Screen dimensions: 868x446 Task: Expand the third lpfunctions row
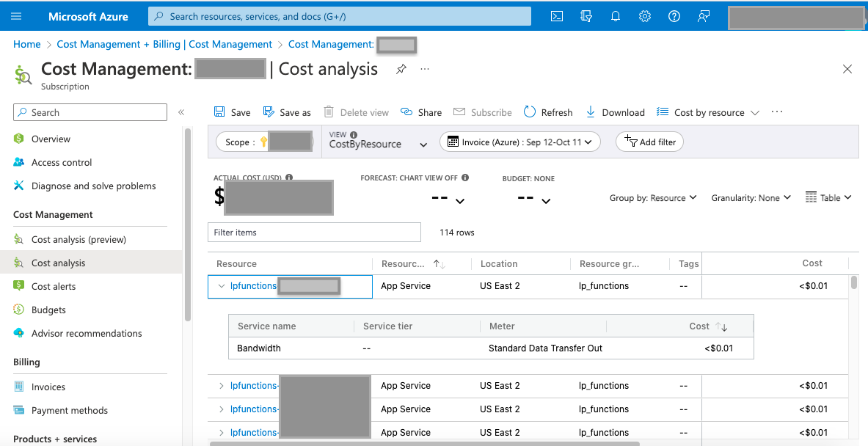pyautogui.click(x=222, y=409)
